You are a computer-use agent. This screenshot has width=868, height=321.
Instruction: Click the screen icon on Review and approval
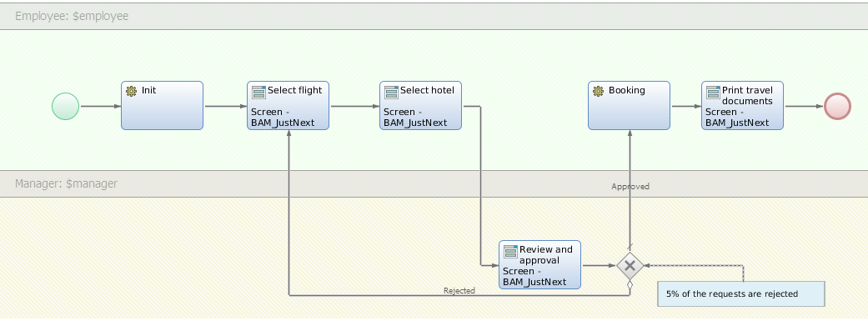point(511,252)
